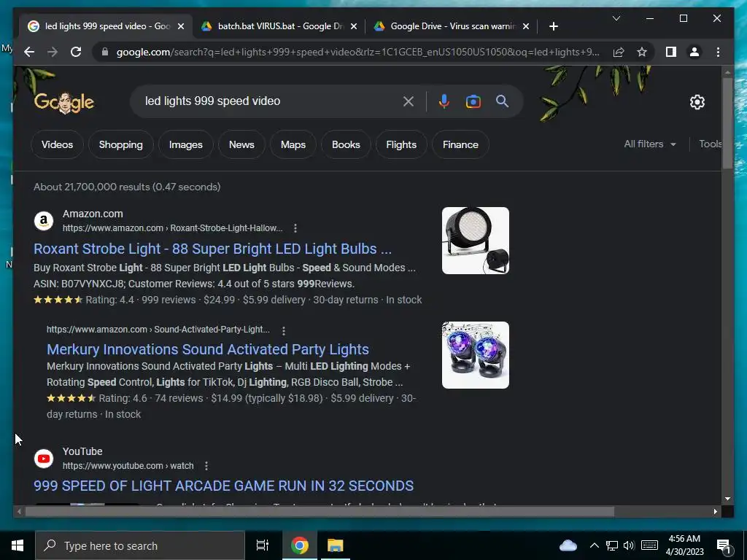
Task: Click the forward navigation arrow
Action: click(53, 52)
